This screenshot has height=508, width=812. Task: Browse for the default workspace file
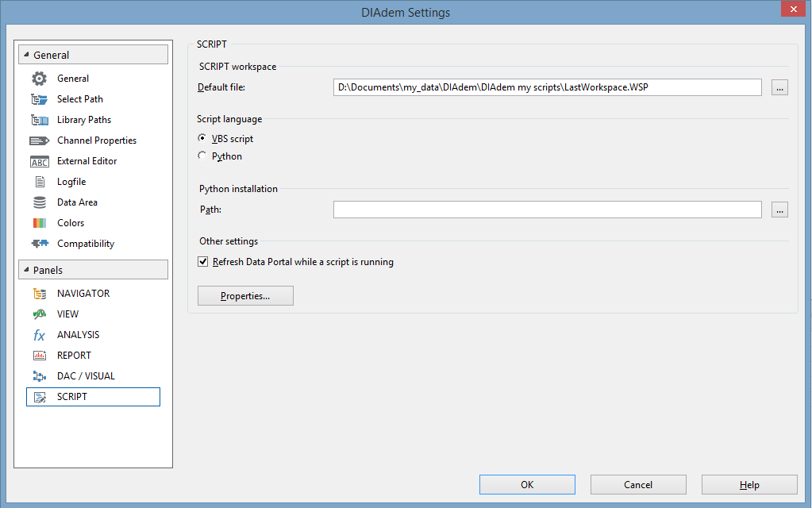click(x=779, y=87)
